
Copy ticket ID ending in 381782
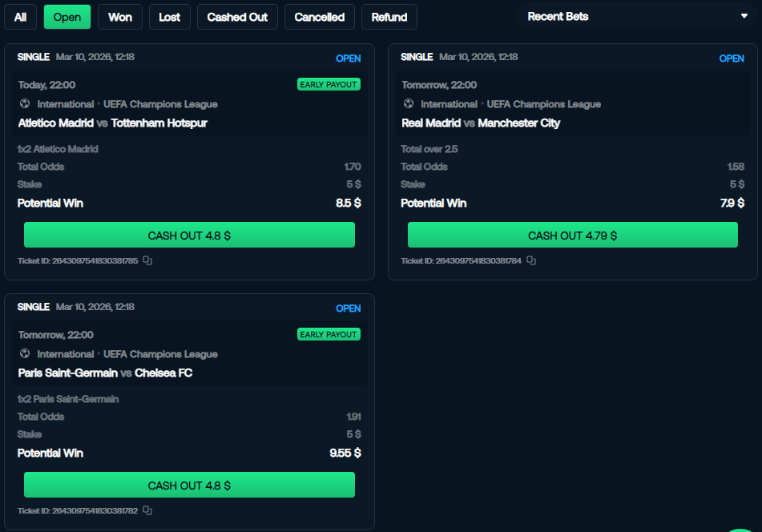[147, 510]
